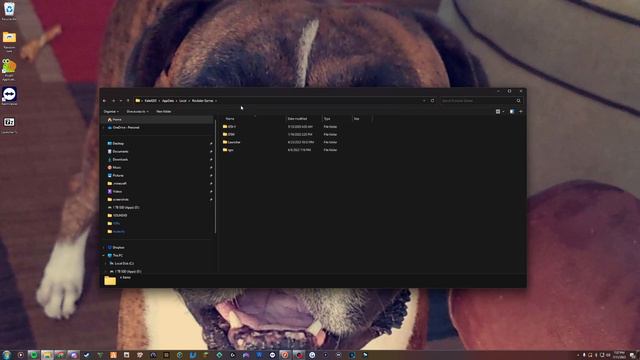Open the Share with menu
The image size is (640, 360).
(137, 111)
